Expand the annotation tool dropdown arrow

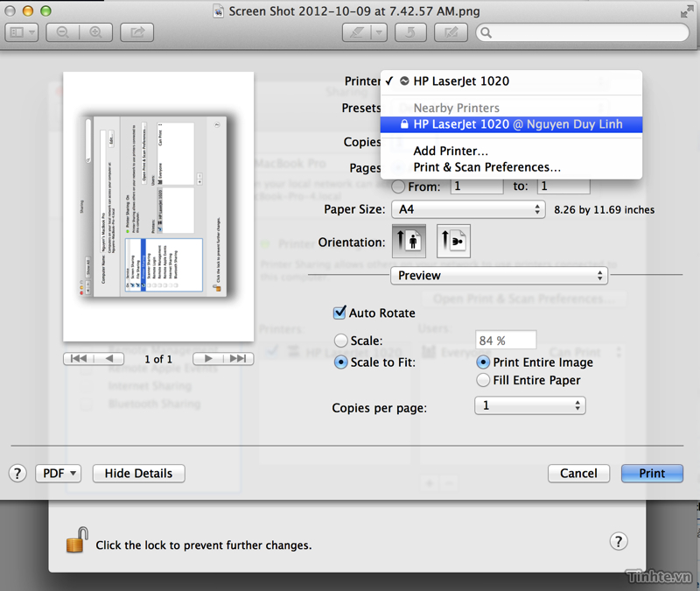379,32
